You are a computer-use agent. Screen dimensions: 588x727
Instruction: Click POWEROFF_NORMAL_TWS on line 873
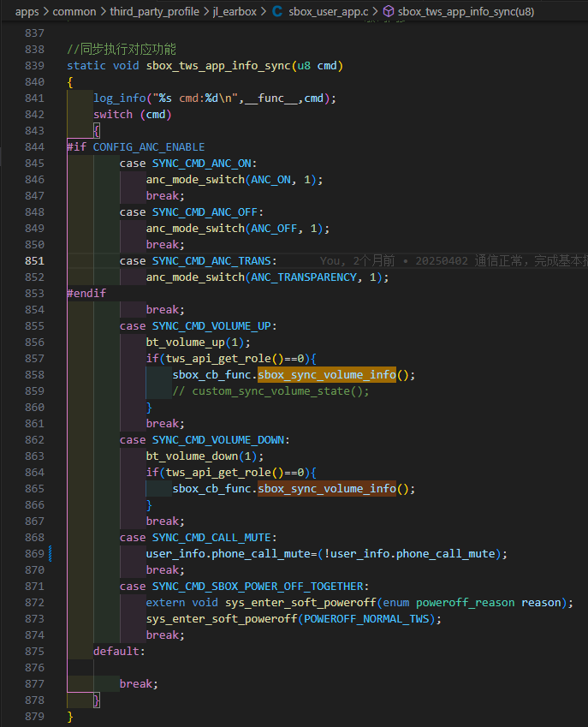(x=366, y=619)
